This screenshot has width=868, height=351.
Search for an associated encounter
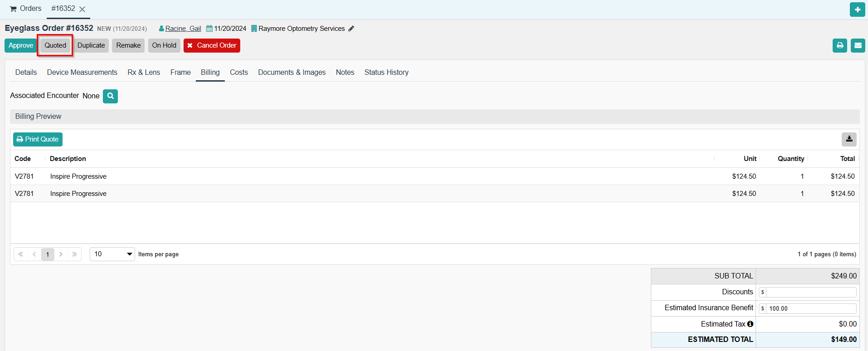[x=110, y=96]
